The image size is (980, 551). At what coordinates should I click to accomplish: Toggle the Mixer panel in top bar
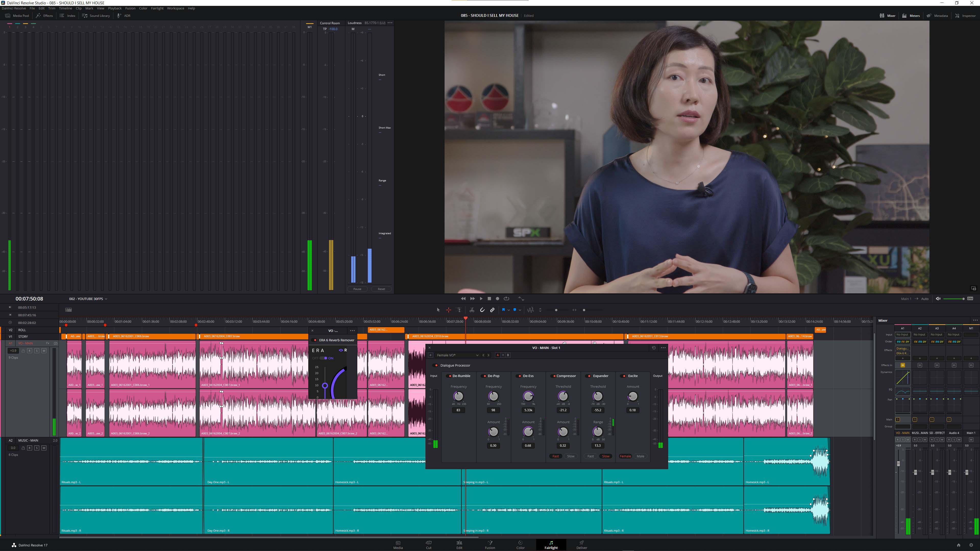pos(887,16)
